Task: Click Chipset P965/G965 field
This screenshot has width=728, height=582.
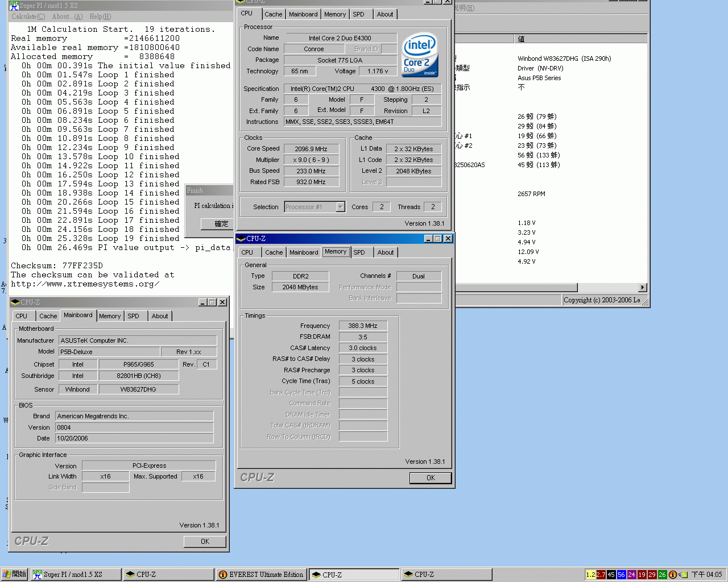Action: tap(139, 364)
